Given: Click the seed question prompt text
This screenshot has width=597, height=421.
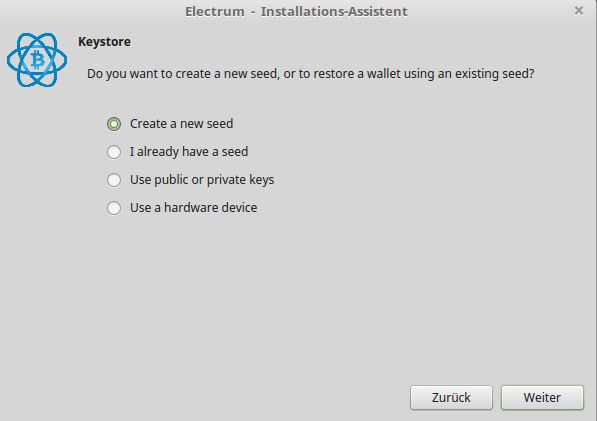Looking at the screenshot, I should (x=311, y=73).
